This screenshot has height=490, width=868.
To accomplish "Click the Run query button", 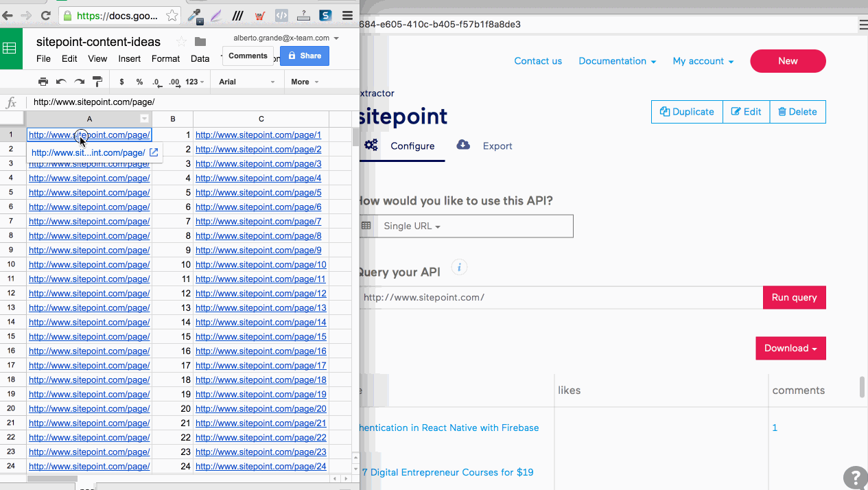I will click(x=794, y=297).
